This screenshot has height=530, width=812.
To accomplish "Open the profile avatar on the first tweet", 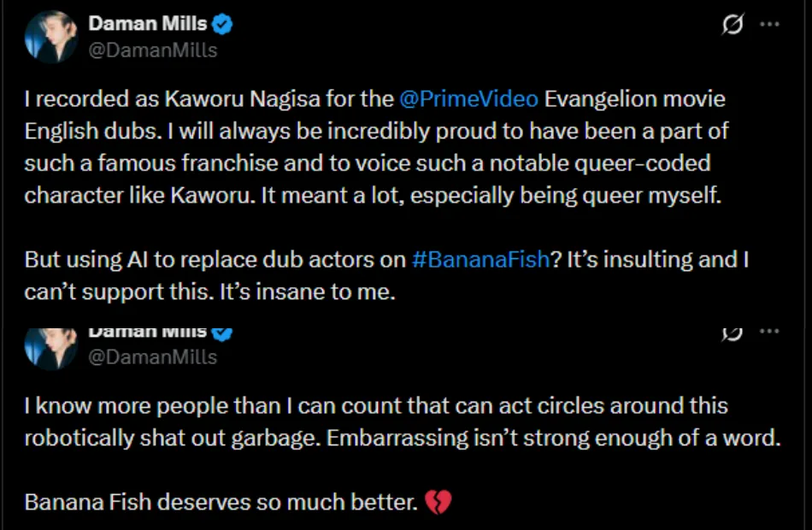I will click(50, 37).
